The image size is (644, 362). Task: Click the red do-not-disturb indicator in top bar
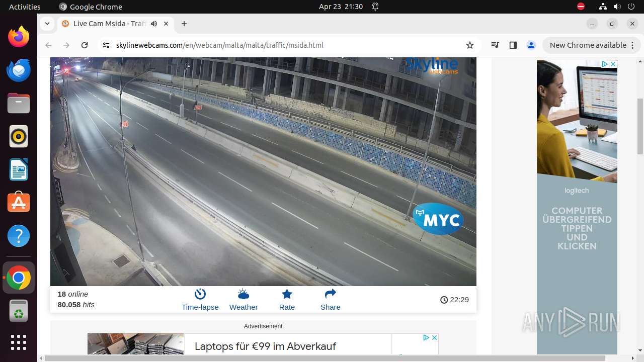click(x=581, y=7)
